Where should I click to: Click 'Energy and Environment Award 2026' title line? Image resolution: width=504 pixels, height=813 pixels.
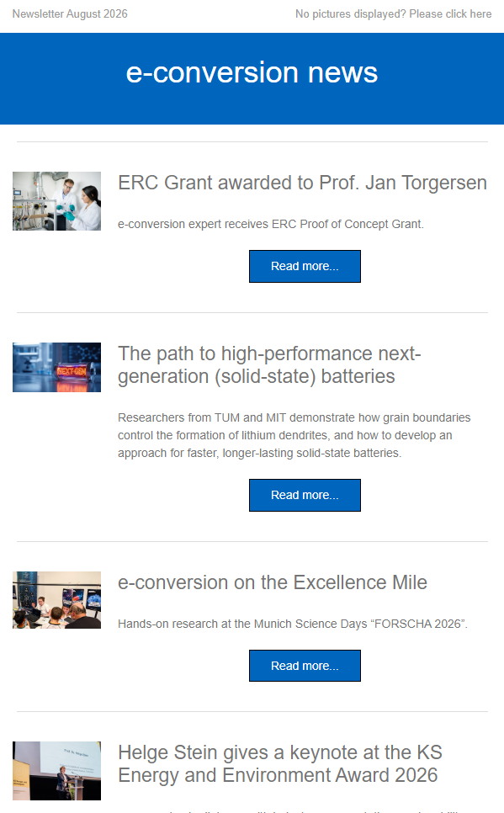278,775
